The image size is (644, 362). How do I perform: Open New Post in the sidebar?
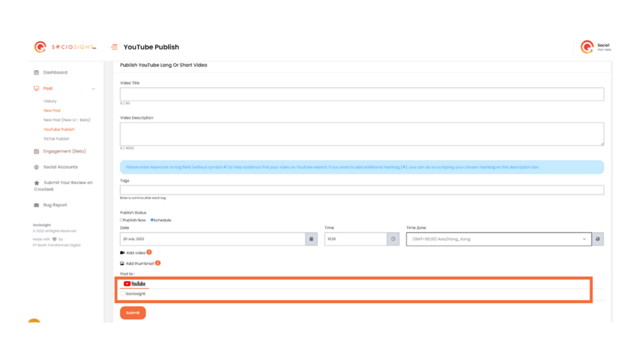click(52, 111)
